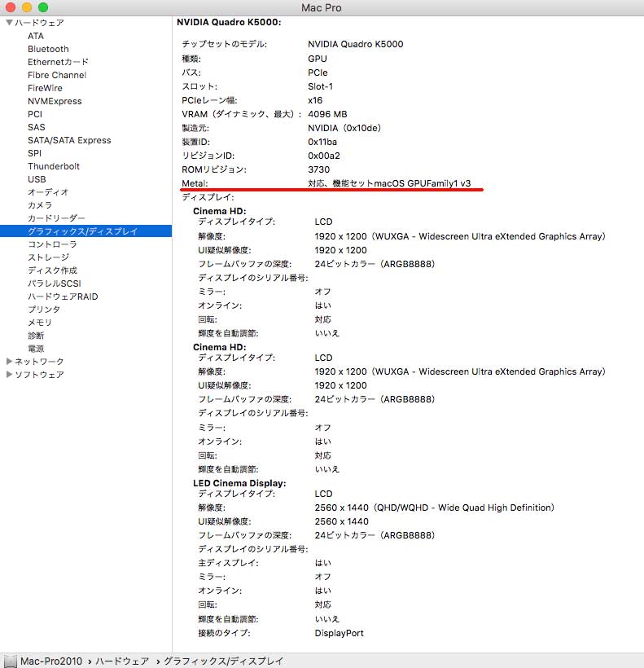Select ディスク作成 in the sidebar
This screenshot has width=644, height=668.
[x=52, y=270]
